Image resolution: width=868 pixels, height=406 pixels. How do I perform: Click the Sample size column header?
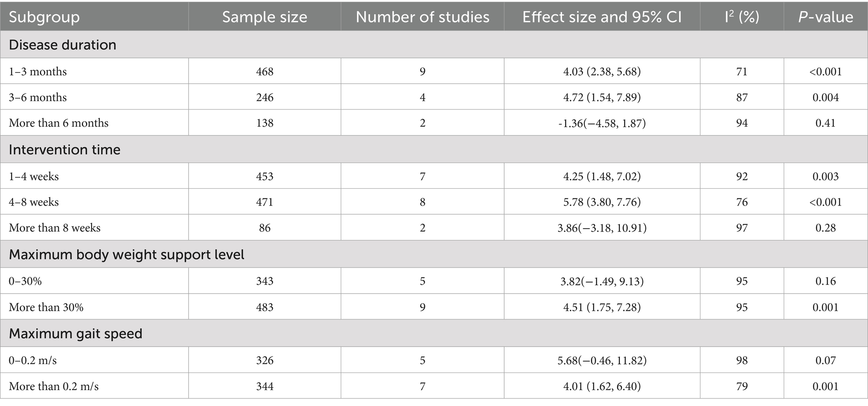click(264, 17)
